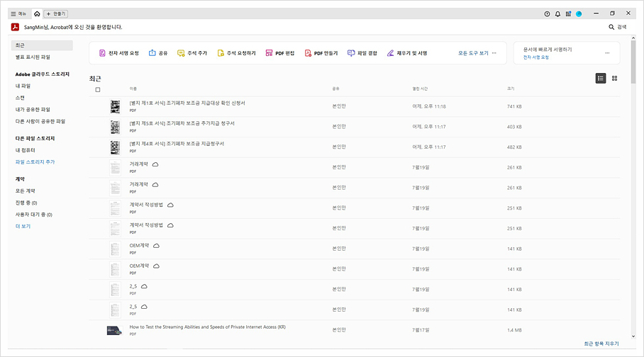
Task: Launch the 전자 서명 요청 tool
Action: 119,53
